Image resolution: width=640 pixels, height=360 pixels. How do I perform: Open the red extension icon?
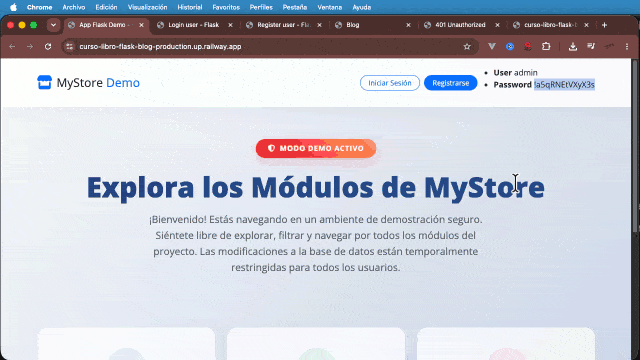coord(528,47)
